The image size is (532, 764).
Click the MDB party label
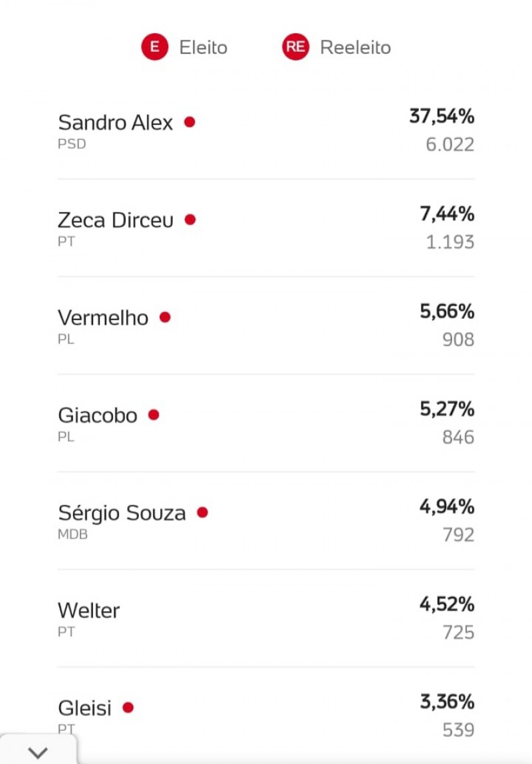click(x=72, y=534)
